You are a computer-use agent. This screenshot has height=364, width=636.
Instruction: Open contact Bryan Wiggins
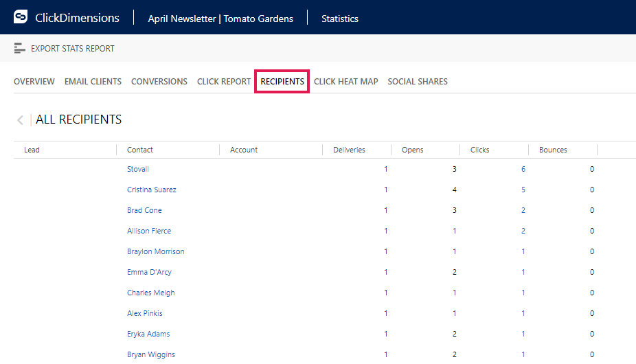click(x=151, y=354)
